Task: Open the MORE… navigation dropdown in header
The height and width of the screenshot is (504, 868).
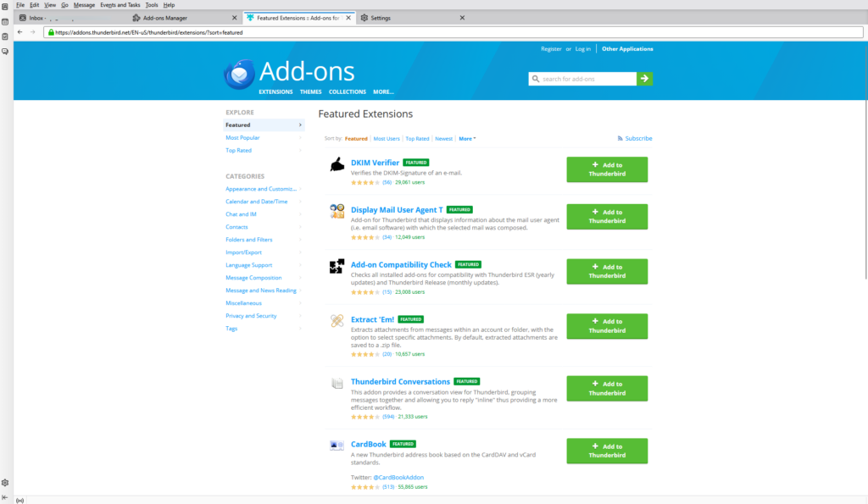Action: point(383,91)
